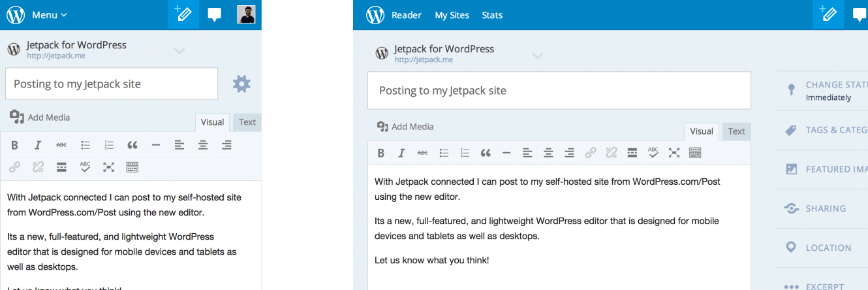Switch to the Text tab in the wide desktop editor
This screenshot has height=290, width=868.
click(x=736, y=131)
